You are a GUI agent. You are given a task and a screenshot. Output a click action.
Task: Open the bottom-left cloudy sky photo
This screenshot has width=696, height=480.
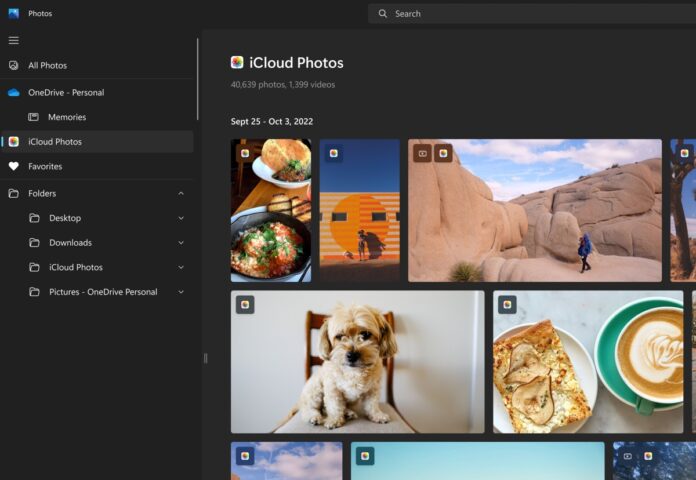click(x=287, y=461)
